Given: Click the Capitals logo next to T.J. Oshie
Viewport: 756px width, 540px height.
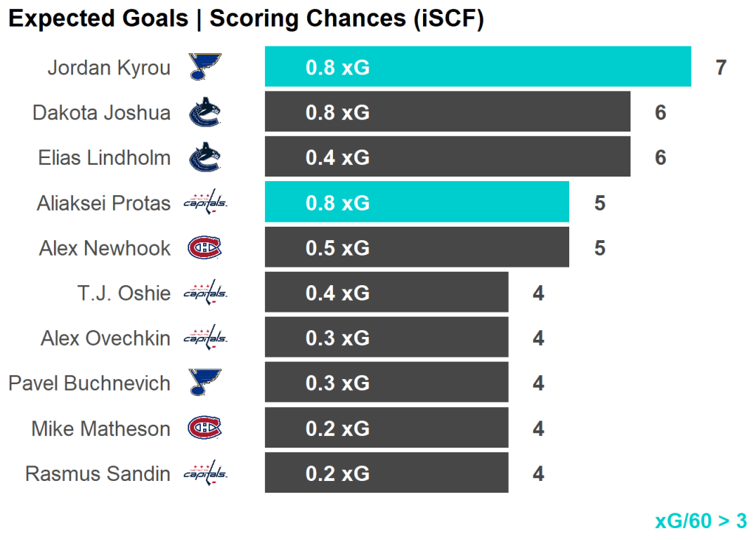Looking at the screenshot, I should click(205, 293).
